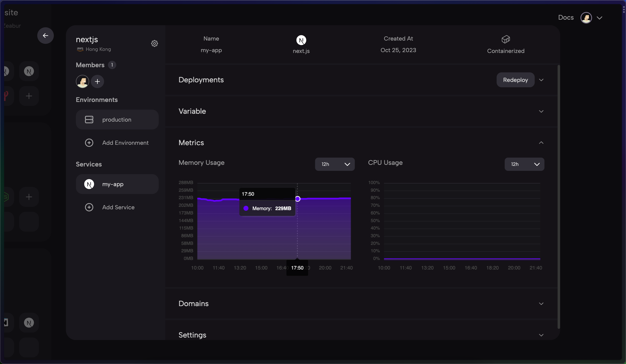Expand the Variable section

(541, 111)
